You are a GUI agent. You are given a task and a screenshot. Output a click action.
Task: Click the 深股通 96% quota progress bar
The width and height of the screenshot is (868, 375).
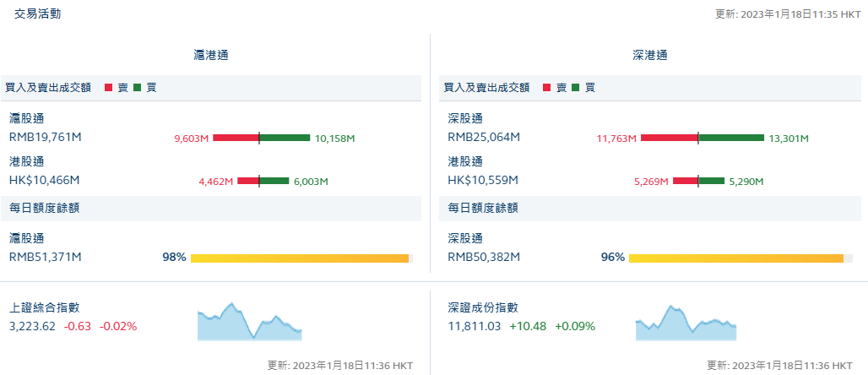pos(735,258)
